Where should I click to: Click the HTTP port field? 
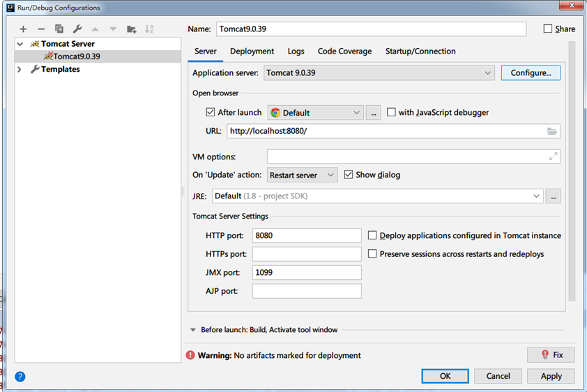(307, 235)
